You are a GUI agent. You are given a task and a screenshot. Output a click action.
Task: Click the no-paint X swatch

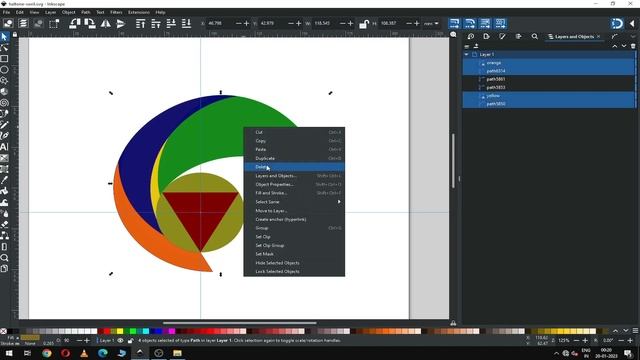click(x=3, y=331)
